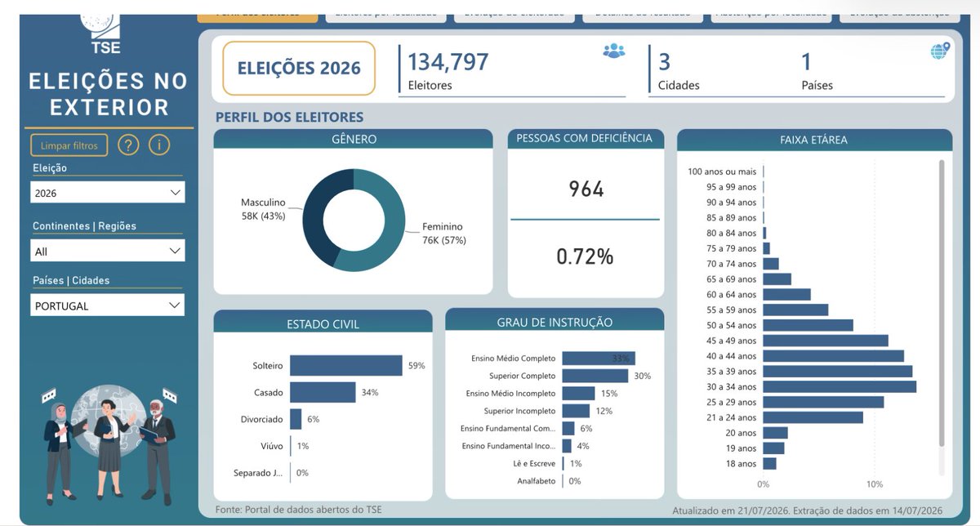The image size is (980, 526).
Task: Click the Países count value 1
Action: point(806,62)
